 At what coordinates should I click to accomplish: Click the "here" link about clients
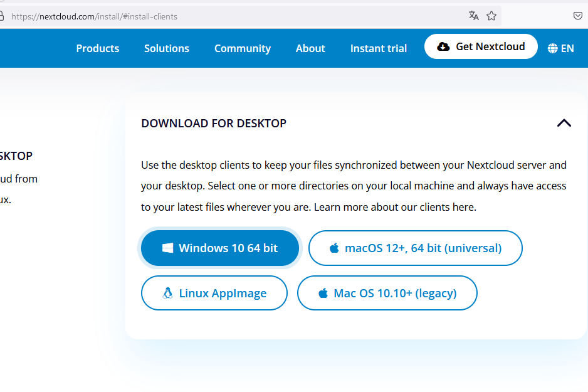465,207
